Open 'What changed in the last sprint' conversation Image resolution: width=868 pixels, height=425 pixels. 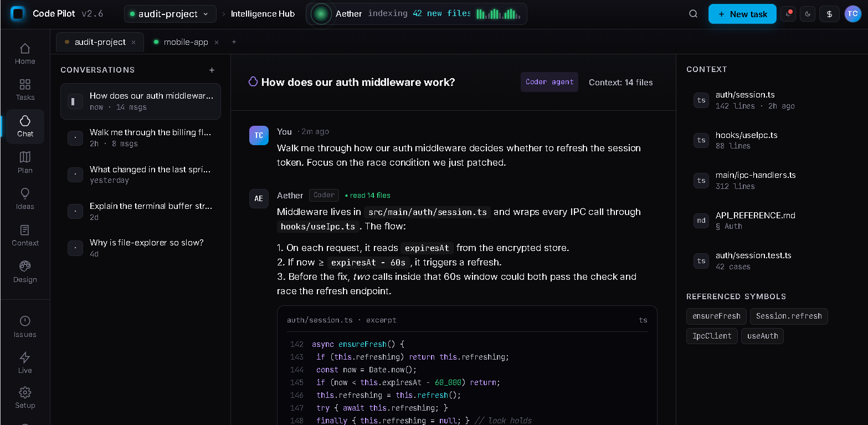pos(141,175)
